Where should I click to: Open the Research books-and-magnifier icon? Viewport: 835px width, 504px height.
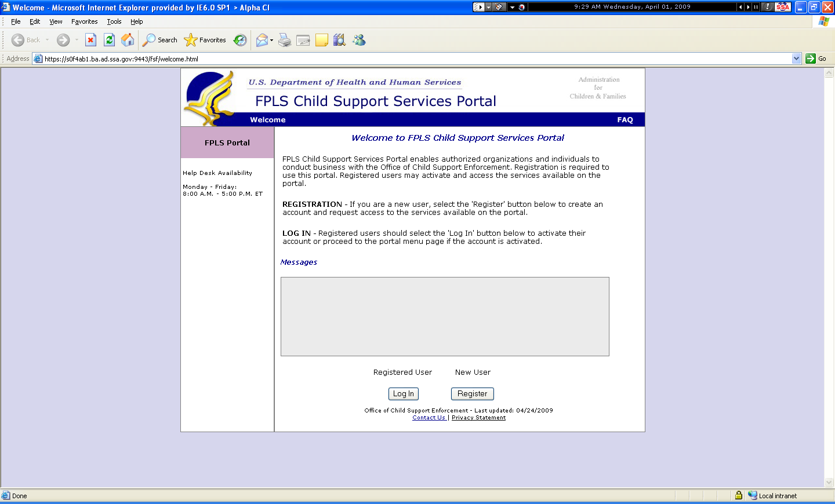pos(340,40)
